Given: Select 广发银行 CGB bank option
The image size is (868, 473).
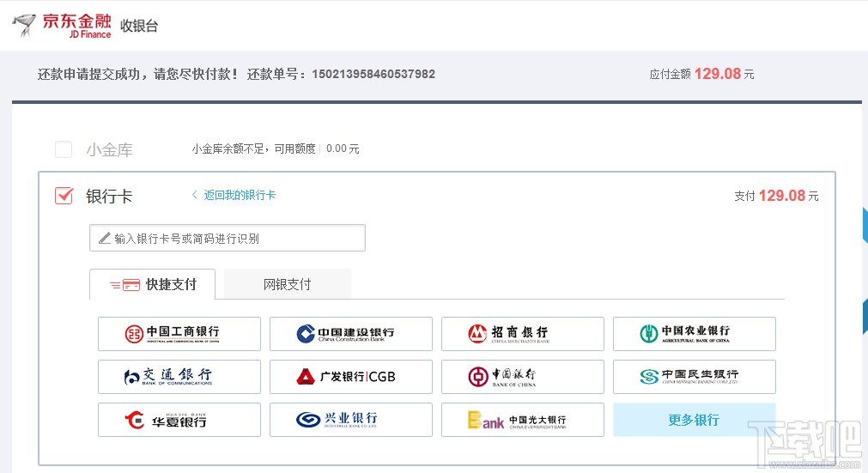Looking at the screenshot, I should coord(351,377).
